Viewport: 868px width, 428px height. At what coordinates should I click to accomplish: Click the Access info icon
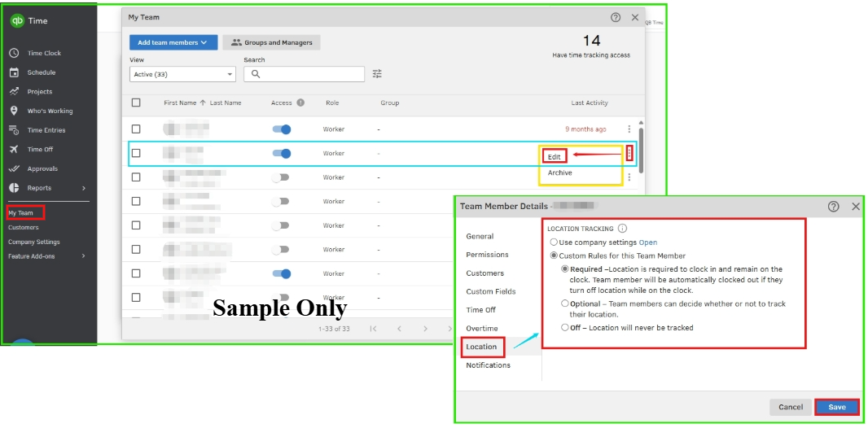300,103
